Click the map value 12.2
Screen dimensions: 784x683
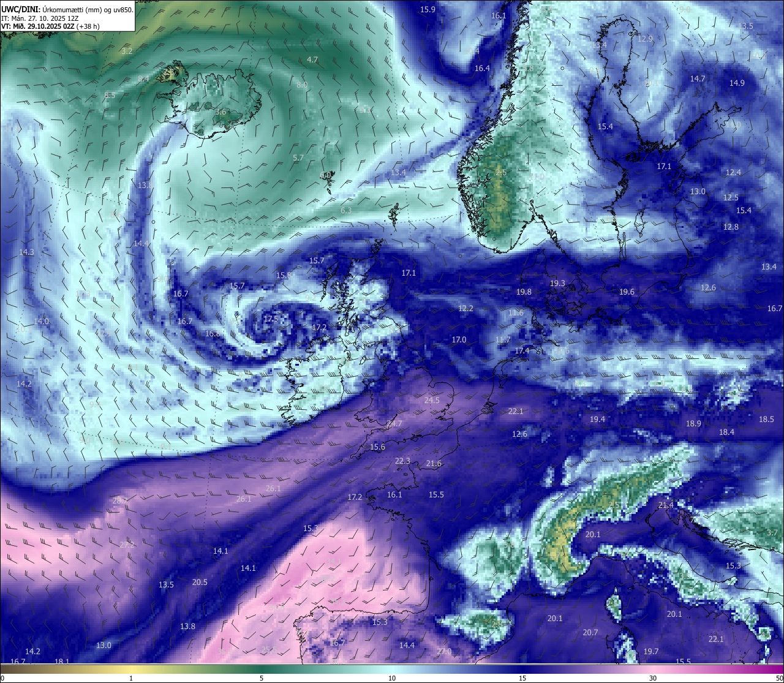[466, 308]
